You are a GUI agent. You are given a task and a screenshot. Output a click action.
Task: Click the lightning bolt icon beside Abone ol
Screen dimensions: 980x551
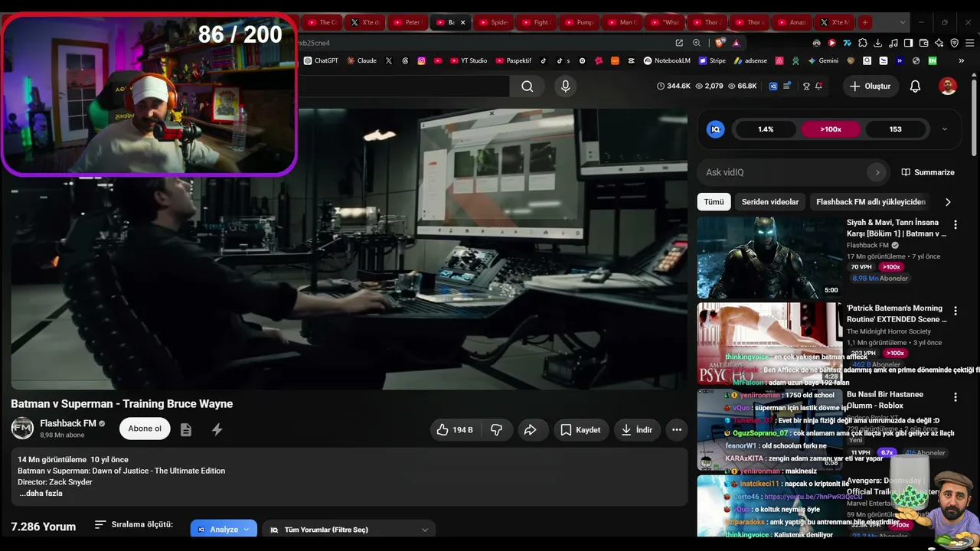click(x=217, y=430)
